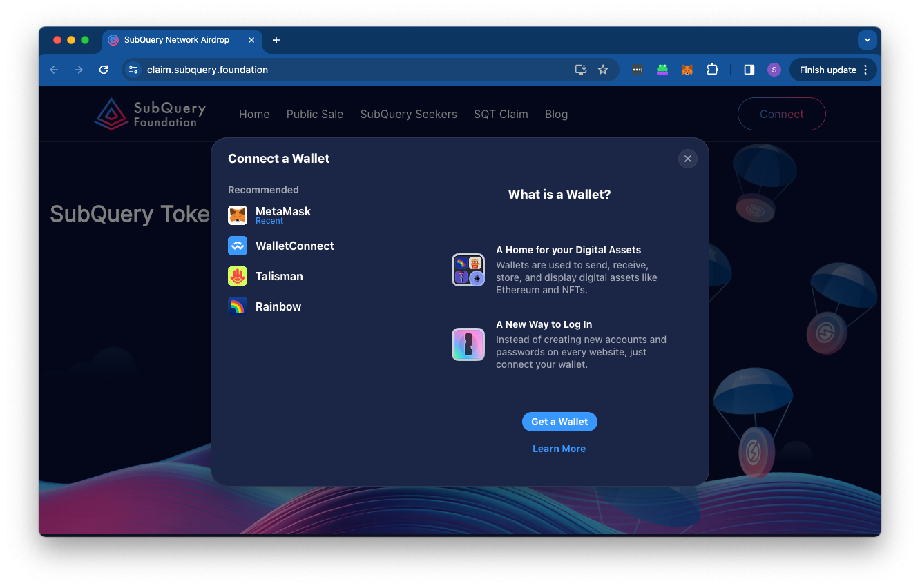Open the Blog navigation link
The height and width of the screenshot is (588, 920).
[556, 115]
